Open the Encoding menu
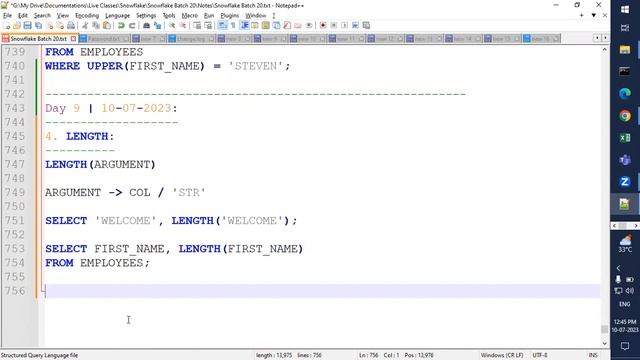 87,16
